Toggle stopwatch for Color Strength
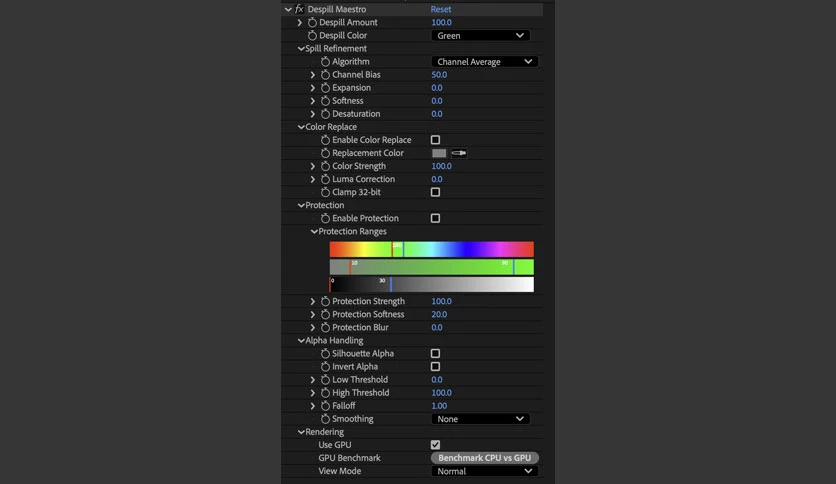 pyautogui.click(x=325, y=166)
